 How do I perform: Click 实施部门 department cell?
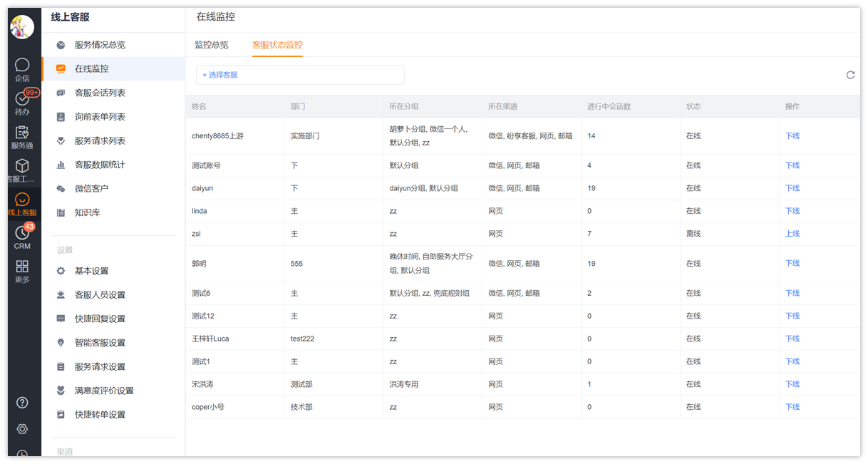(x=305, y=136)
